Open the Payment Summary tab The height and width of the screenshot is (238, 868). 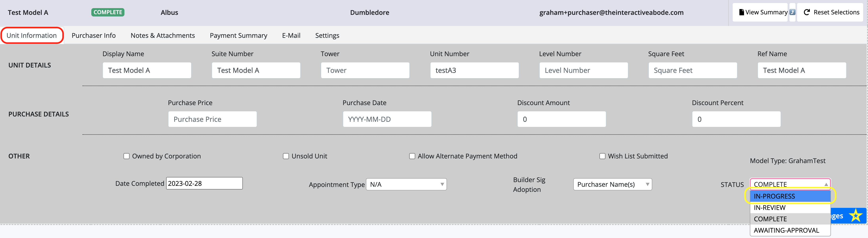click(239, 35)
